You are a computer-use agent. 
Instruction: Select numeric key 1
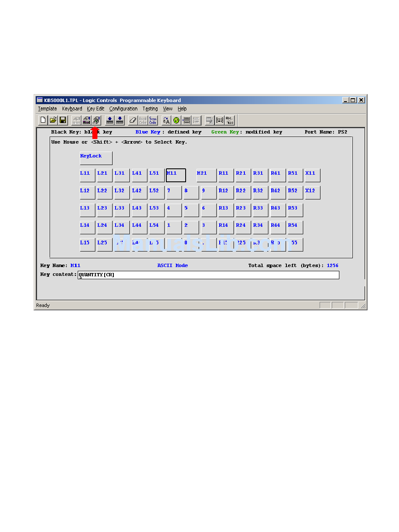click(174, 227)
